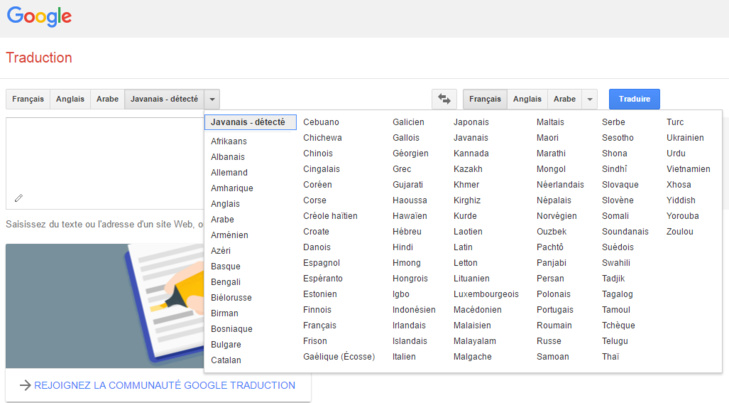Select Cebuano language
Viewport: 729px width, 403px height.
click(x=321, y=122)
